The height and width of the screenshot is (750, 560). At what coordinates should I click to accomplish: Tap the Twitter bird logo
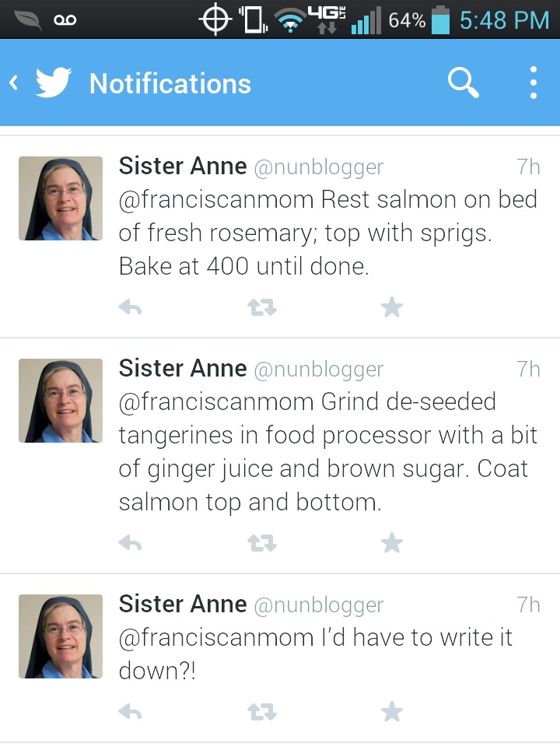[x=53, y=83]
